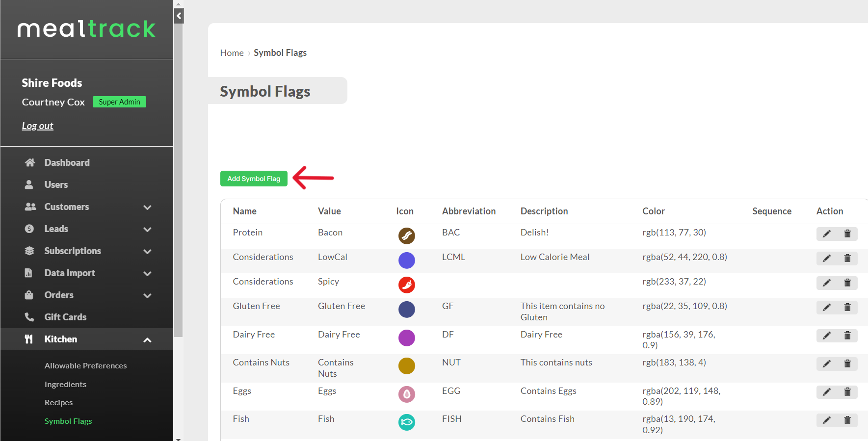Expand the Data Import submenu chevron
Image resolution: width=868 pixels, height=441 pixels.
click(x=147, y=274)
